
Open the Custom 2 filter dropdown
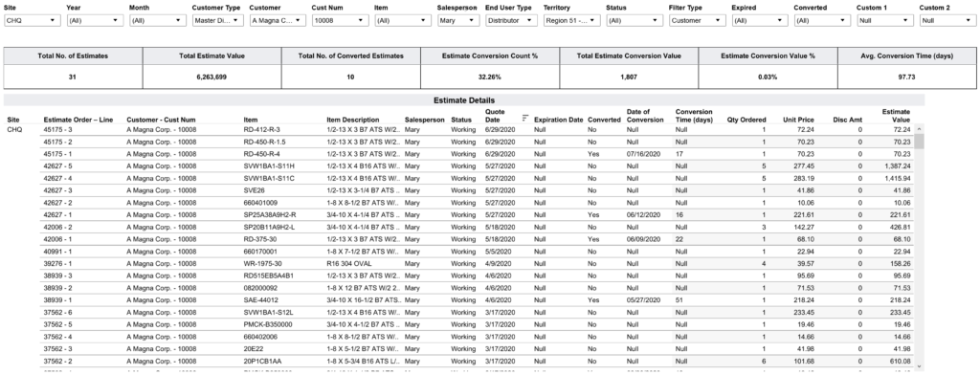947,21
